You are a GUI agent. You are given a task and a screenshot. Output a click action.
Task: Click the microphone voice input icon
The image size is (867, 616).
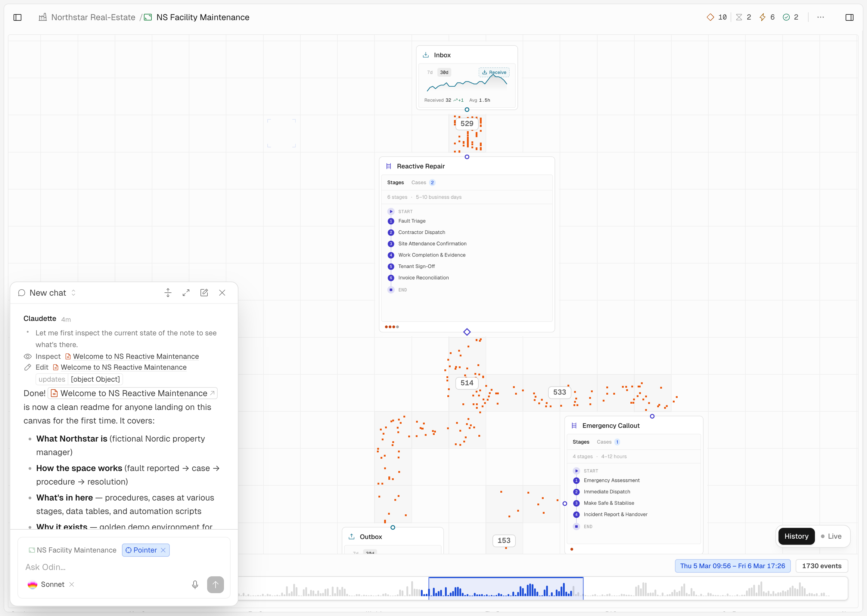coord(195,584)
